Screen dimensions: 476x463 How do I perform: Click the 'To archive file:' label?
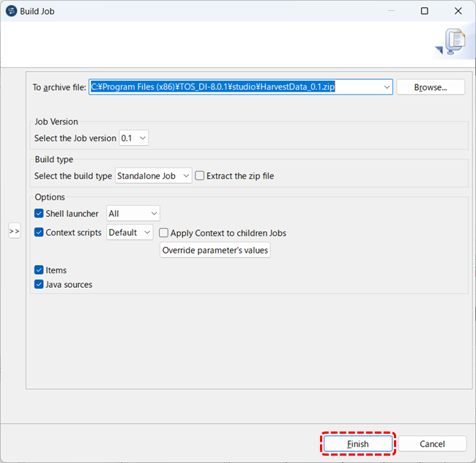point(59,87)
